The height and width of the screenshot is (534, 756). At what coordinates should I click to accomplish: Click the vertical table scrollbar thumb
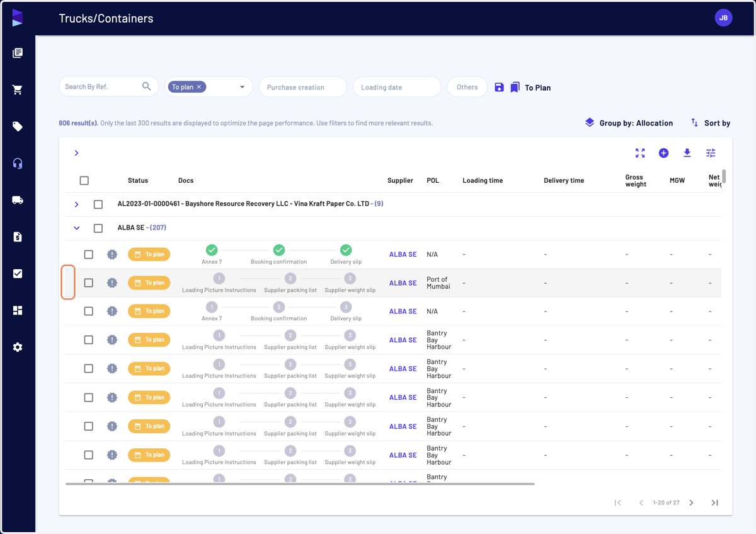(724, 177)
